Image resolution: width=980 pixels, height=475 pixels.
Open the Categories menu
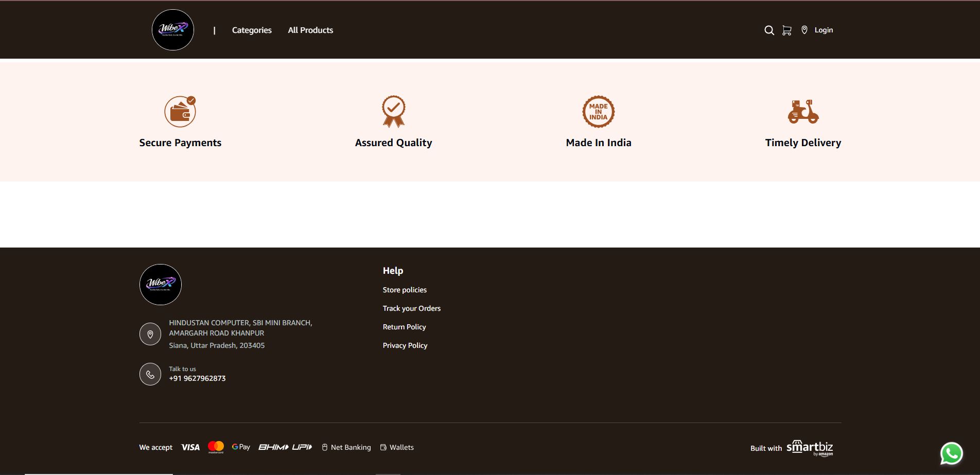(x=252, y=30)
